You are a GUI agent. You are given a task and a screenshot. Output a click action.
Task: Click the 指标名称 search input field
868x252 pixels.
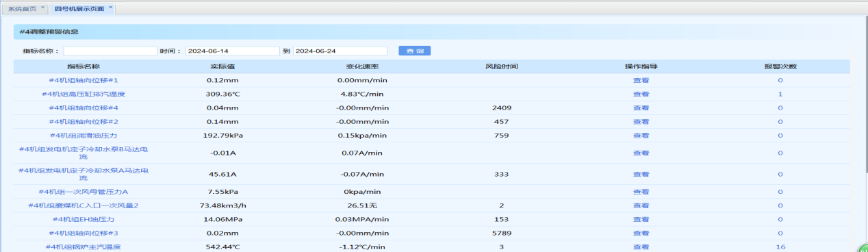click(110, 51)
